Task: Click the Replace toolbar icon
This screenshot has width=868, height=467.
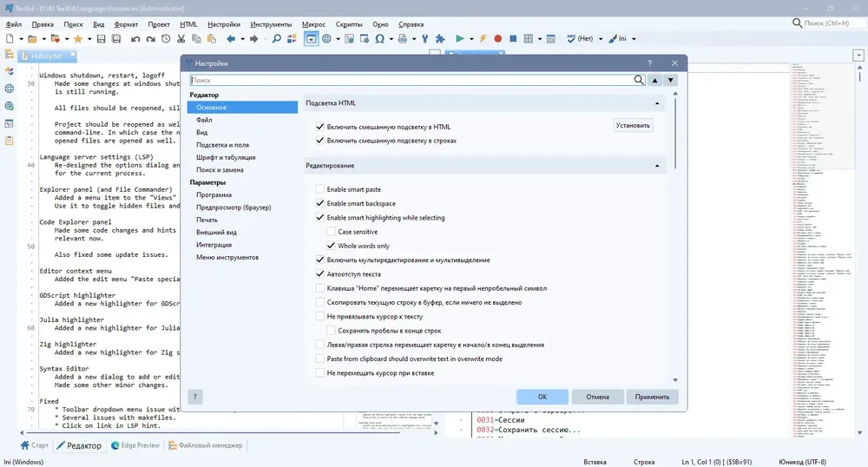Action: point(292,39)
